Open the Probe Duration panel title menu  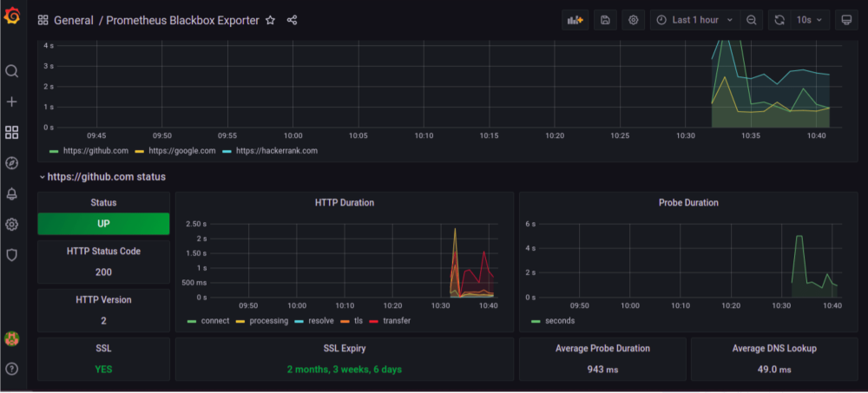click(688, 203)
